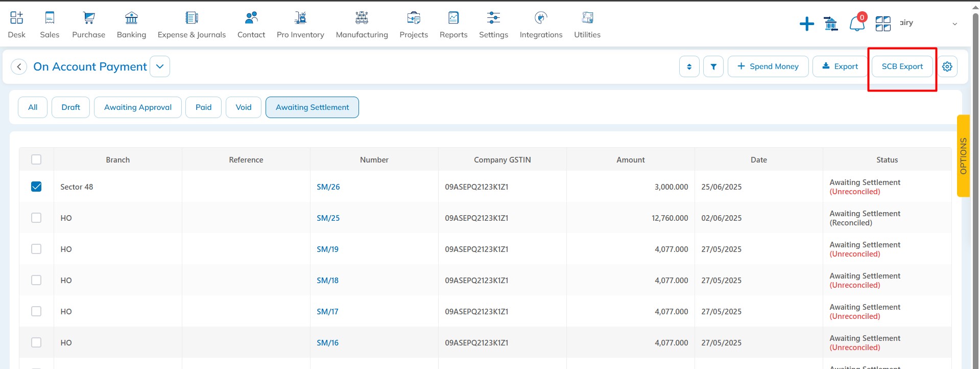Select the Void filter tab
980x369 pixels.
click(244, 107)
